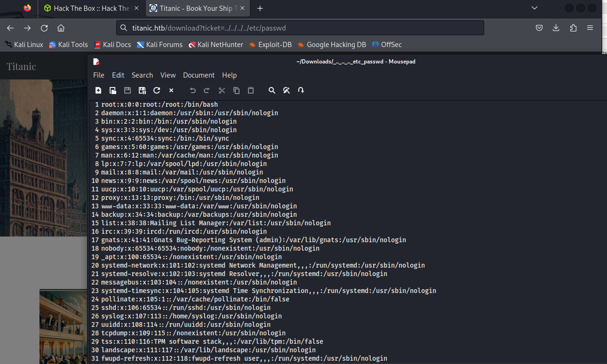Click the root:x:0:0 line in Mousepad
The image size is (607, 364).
click(x=160, y=104)
